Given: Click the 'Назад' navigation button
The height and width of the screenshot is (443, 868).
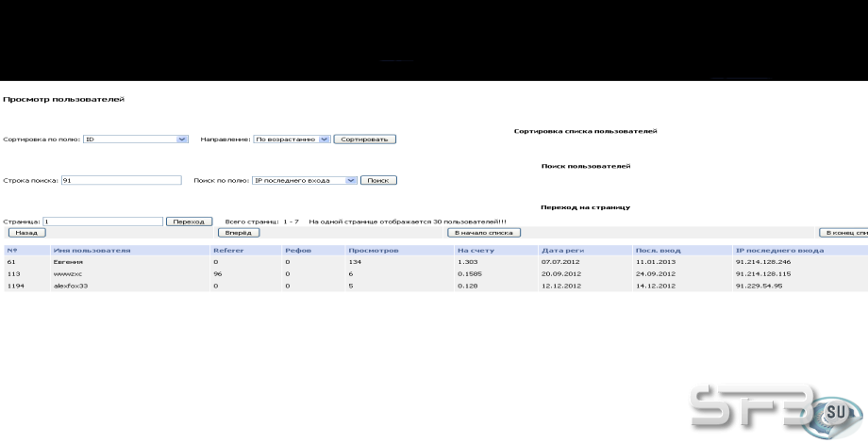Looking at the screenshot, I should click(x=27, y=233).
